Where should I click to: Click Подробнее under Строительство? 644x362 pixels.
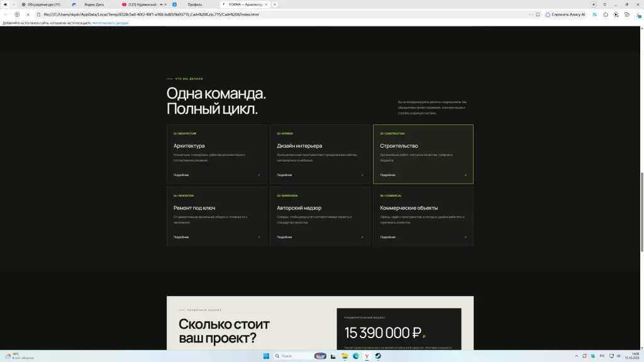pos(387,175)
